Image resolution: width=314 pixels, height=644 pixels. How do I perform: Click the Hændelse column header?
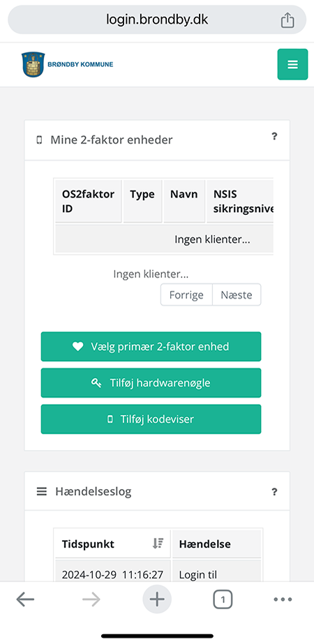point(216,544)
